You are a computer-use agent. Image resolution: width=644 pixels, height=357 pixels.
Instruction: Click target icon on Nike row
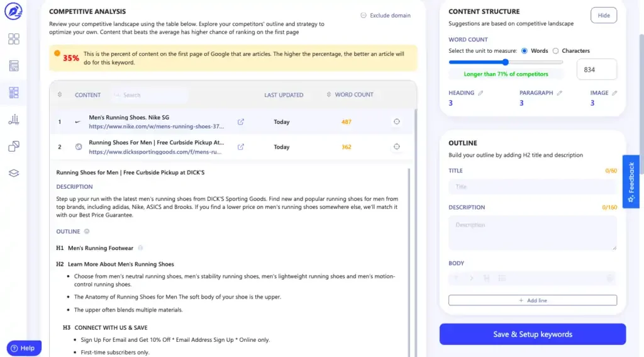(396, 122)
